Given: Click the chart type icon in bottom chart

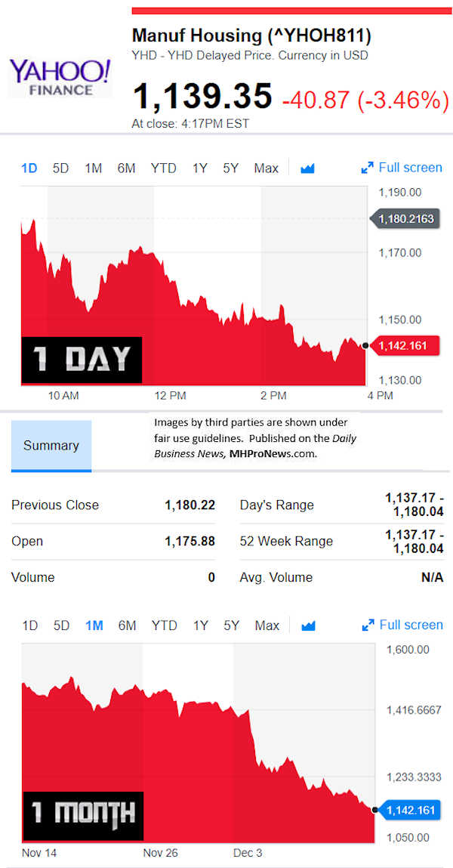Looking at the screenshot, I should [x=307, y=626].
